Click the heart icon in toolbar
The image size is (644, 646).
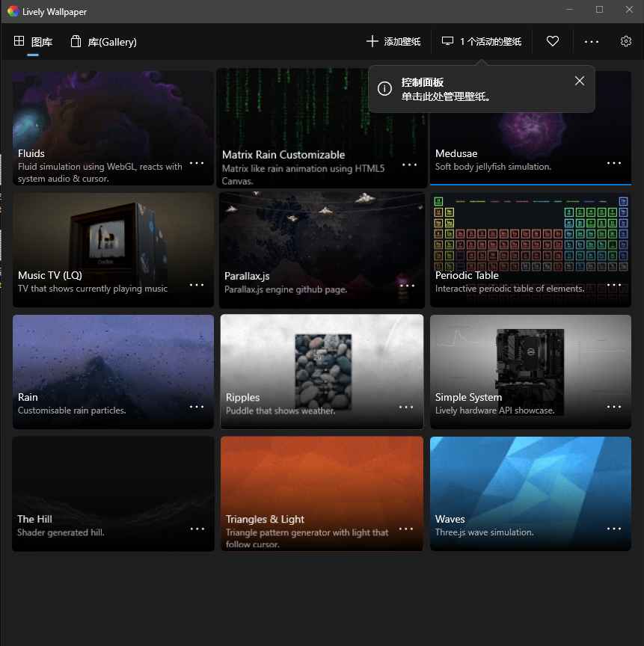coord(553,42)
